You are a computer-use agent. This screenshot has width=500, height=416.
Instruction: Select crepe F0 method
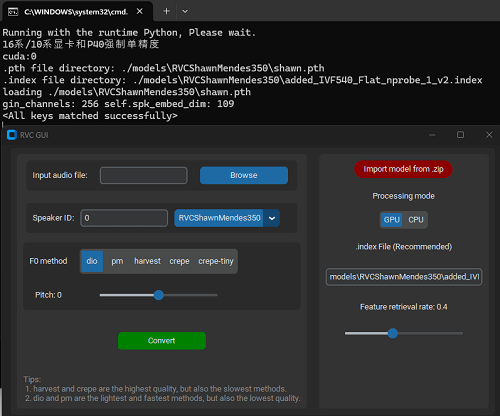click(179, 261)
